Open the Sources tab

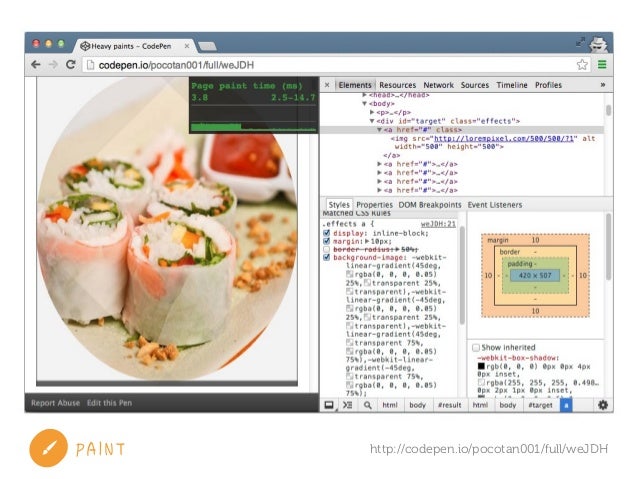click(x=475, y=85)
